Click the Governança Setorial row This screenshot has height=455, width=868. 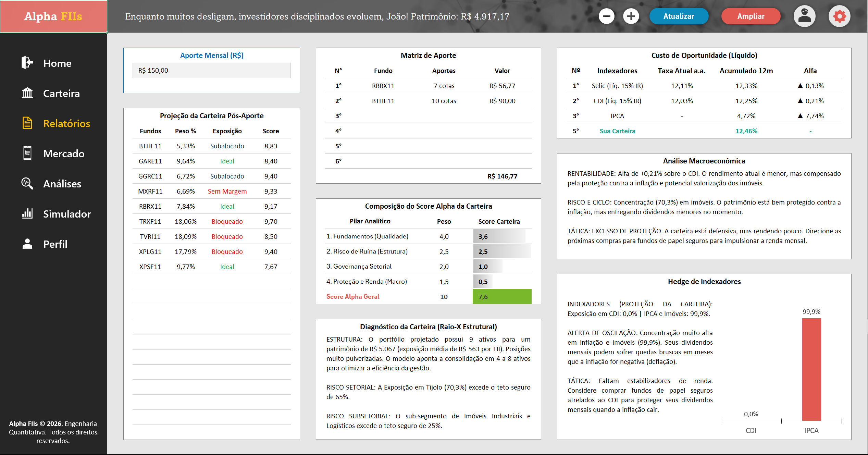[x=428, y=267]
